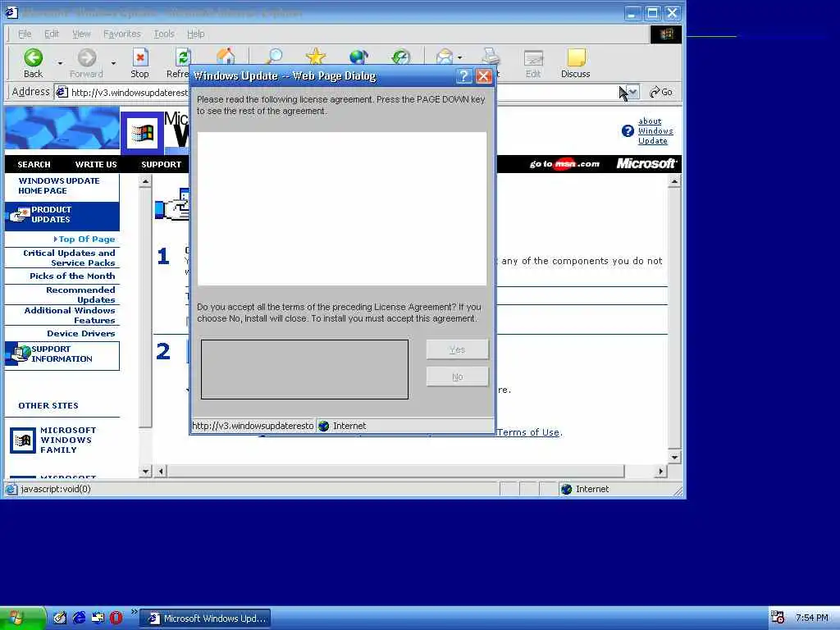The image size is (840, 630).
Task: Jump to Top Of Page link
Action: (86, 239)
